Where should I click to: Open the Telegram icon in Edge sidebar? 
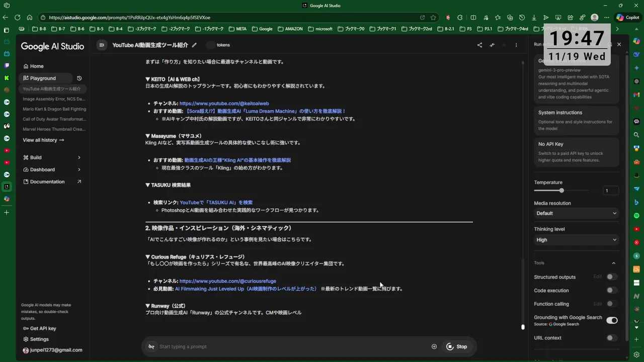[x=637, y=189]
